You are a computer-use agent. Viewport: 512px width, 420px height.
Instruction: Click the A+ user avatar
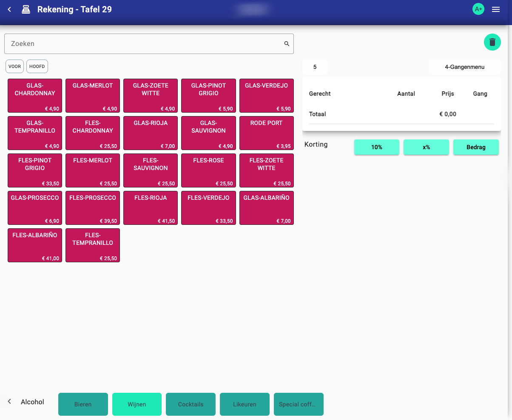coord(478,9)
